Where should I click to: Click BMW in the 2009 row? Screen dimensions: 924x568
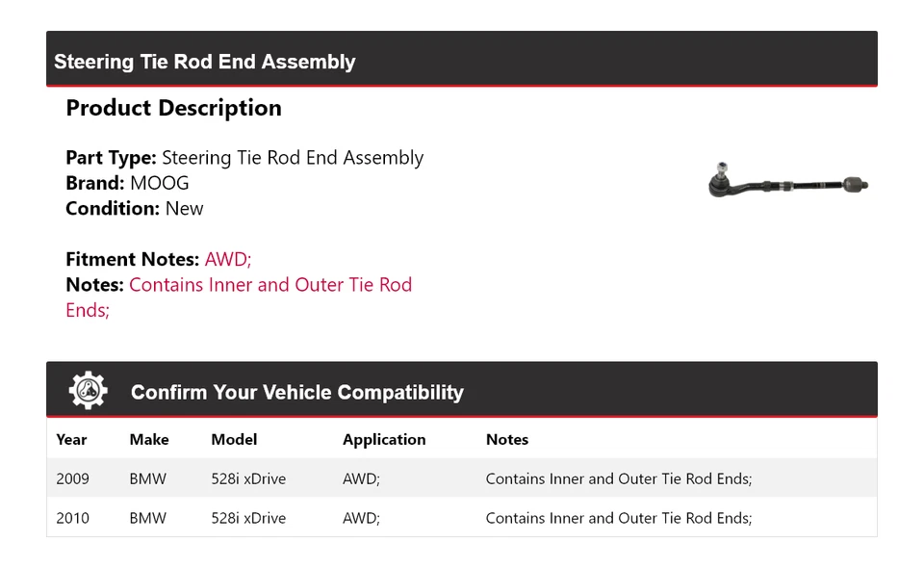click(x=147, y=478)
